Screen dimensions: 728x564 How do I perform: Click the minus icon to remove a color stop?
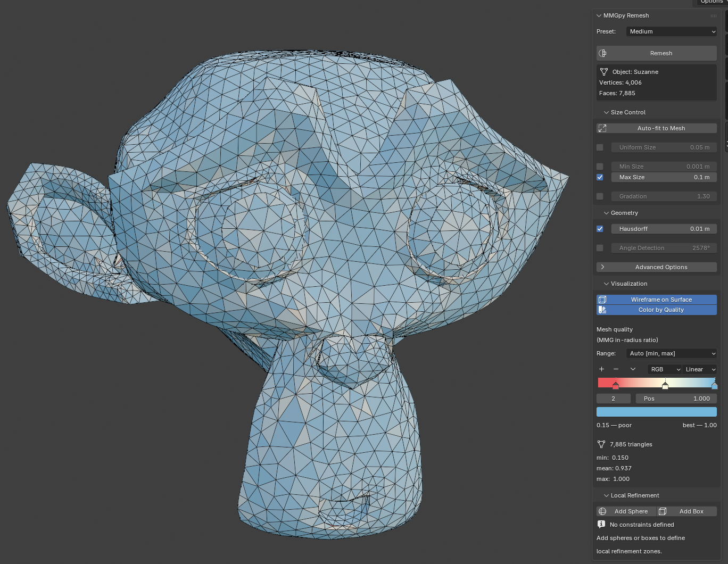(x=616, y=369)
